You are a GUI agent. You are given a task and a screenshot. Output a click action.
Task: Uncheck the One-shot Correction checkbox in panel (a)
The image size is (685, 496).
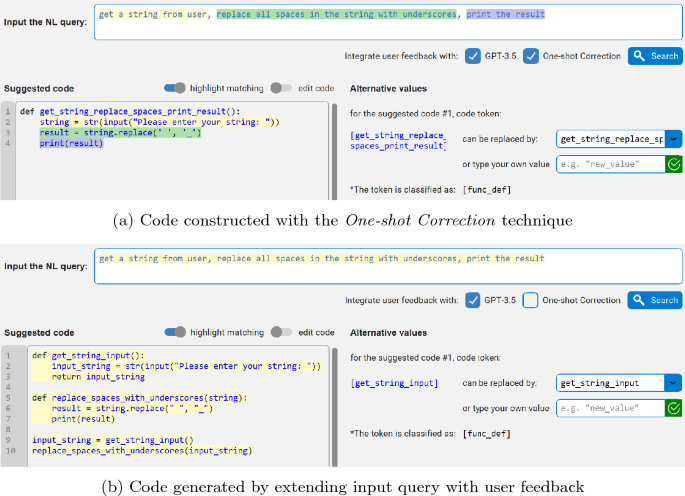[x=532, y=56]
